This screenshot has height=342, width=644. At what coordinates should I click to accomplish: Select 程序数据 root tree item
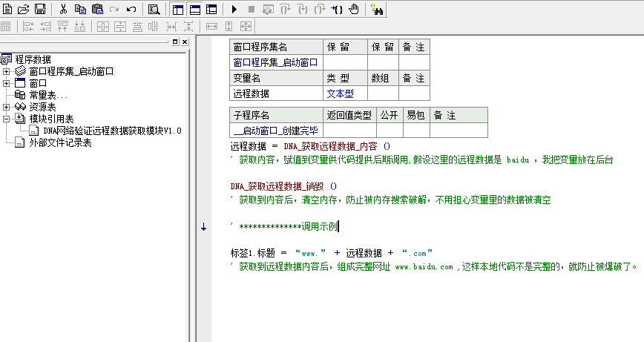33,59
